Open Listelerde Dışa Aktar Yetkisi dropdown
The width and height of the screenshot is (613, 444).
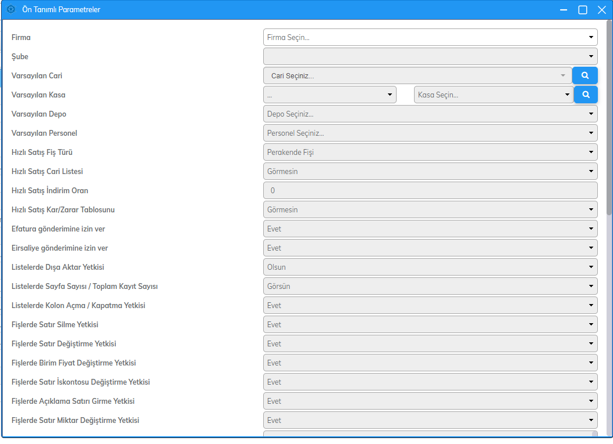click(x=430, y=267)
